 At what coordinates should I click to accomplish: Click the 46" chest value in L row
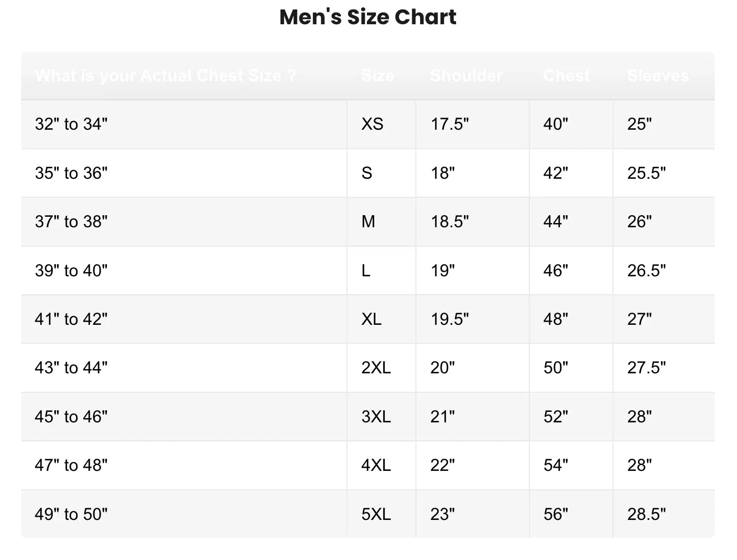[556, 271]
